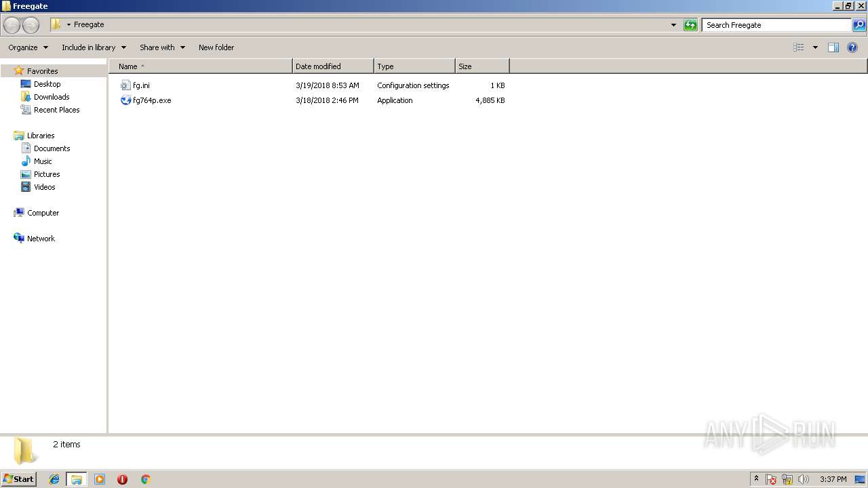Expand the breadcrumb arrow before Freegate
868x488 pixels.
68,25
